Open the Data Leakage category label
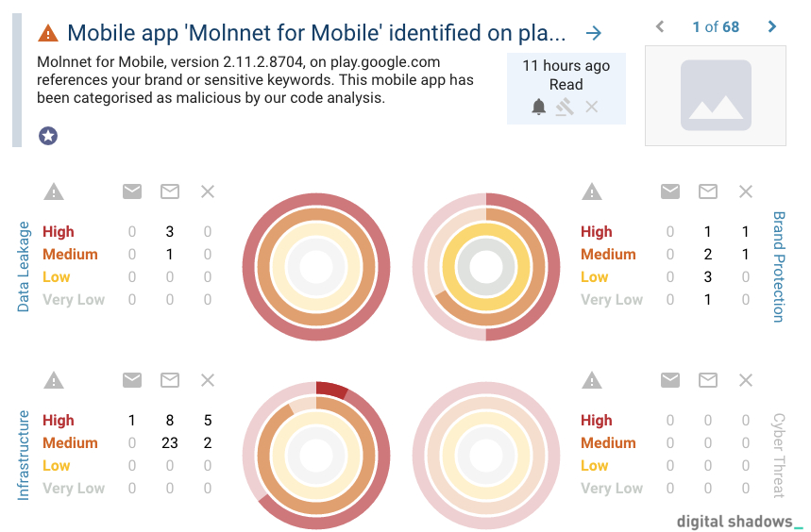The width and height of the screenshot is (811, 532). [x=24, y=267]
